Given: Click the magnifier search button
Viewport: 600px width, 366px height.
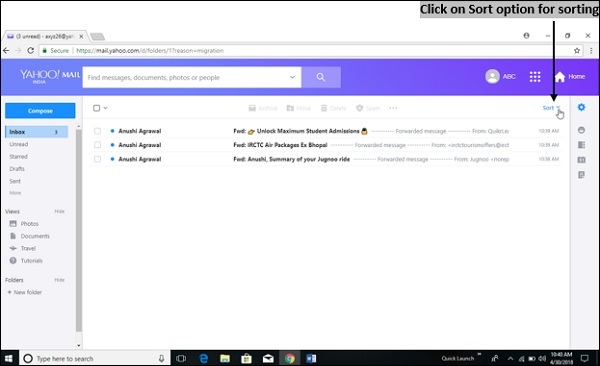Looking at the screenshot, I should pos(321,77).
